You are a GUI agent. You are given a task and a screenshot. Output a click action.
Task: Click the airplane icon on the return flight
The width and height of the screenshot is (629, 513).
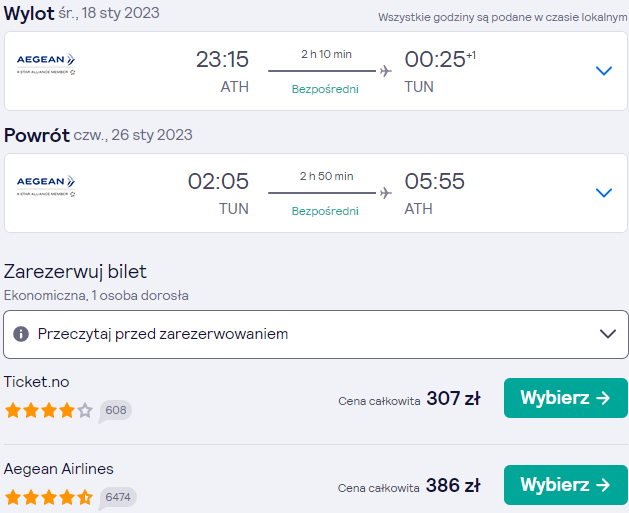pos(386,193)
